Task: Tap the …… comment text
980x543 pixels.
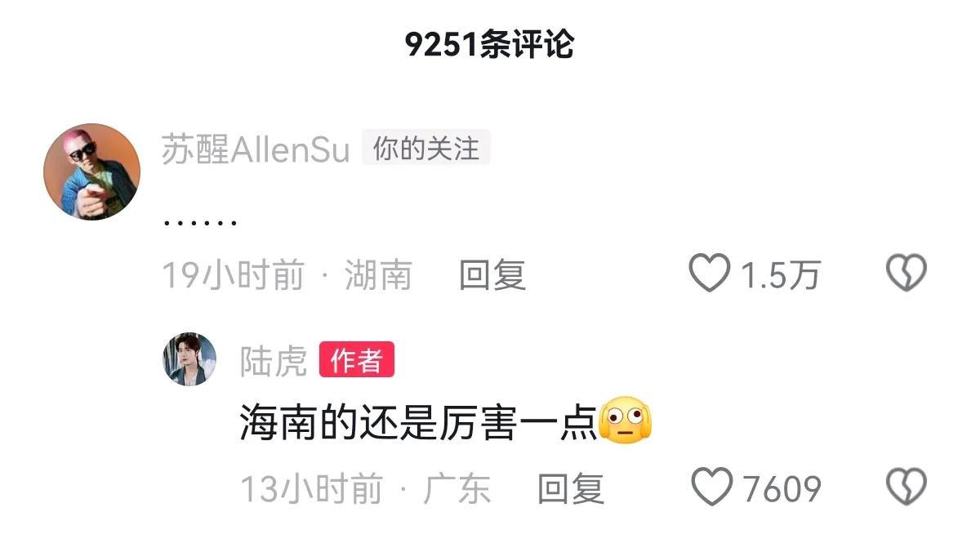Action: tap(200, 221)
